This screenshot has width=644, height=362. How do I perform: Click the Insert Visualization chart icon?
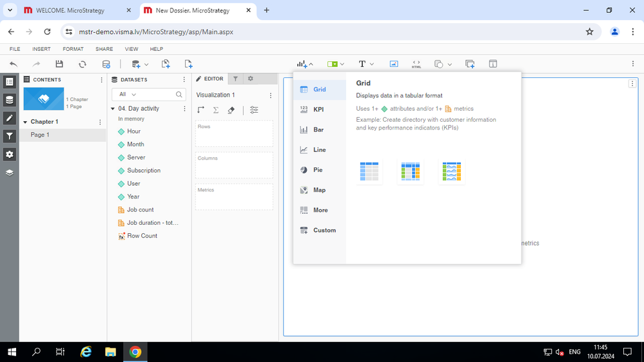302,64
